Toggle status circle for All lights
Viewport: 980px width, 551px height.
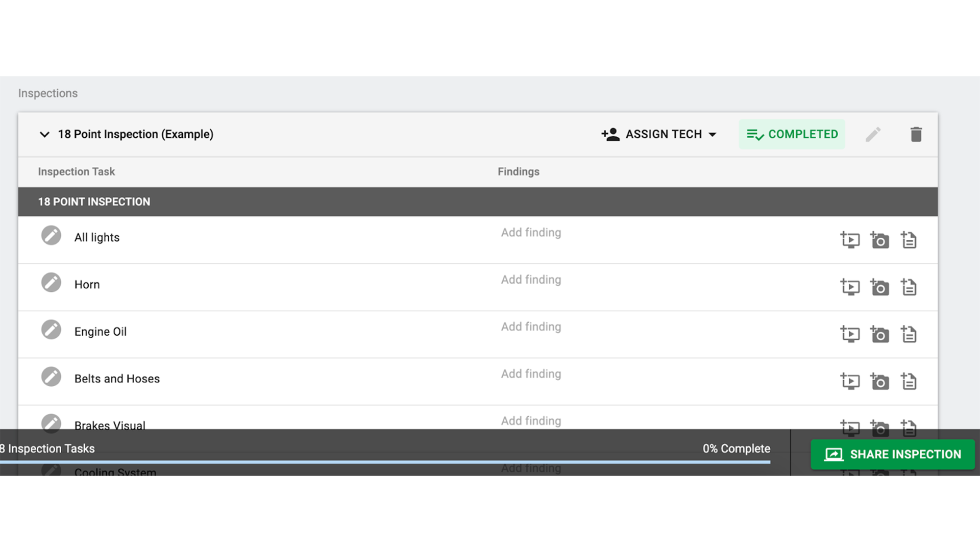tap(51, 236)
